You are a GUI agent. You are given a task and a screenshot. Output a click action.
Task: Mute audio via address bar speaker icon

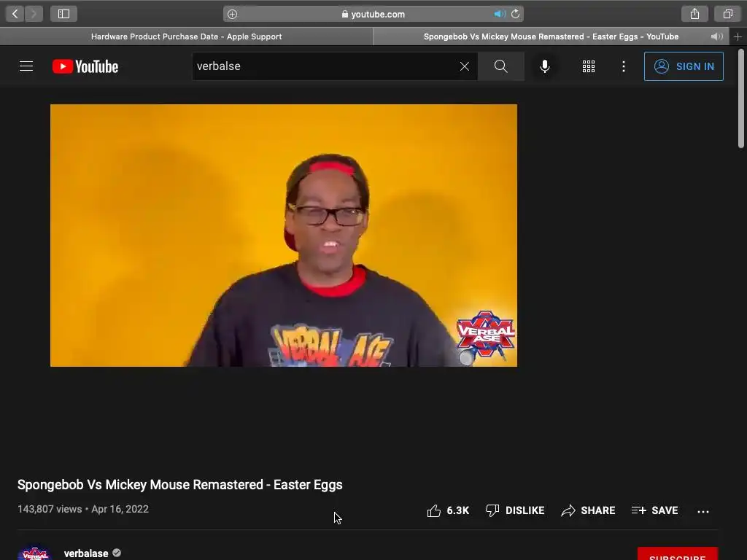(499, 14)
